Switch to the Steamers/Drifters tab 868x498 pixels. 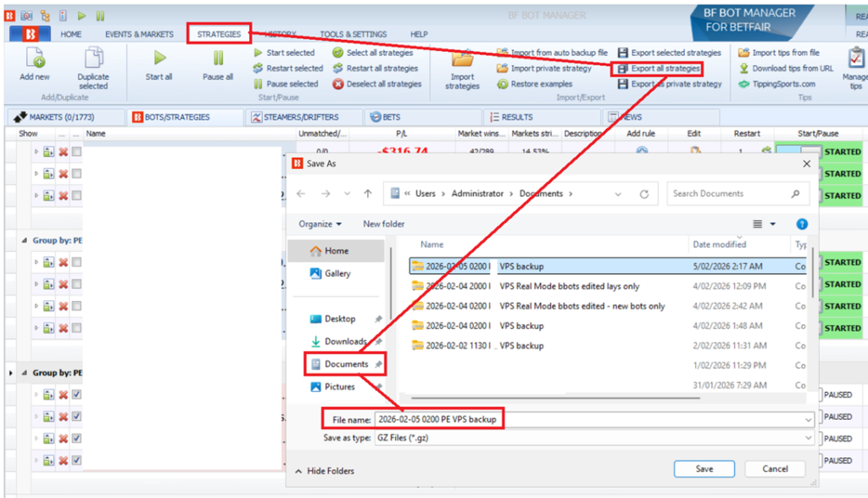[294, 117]
